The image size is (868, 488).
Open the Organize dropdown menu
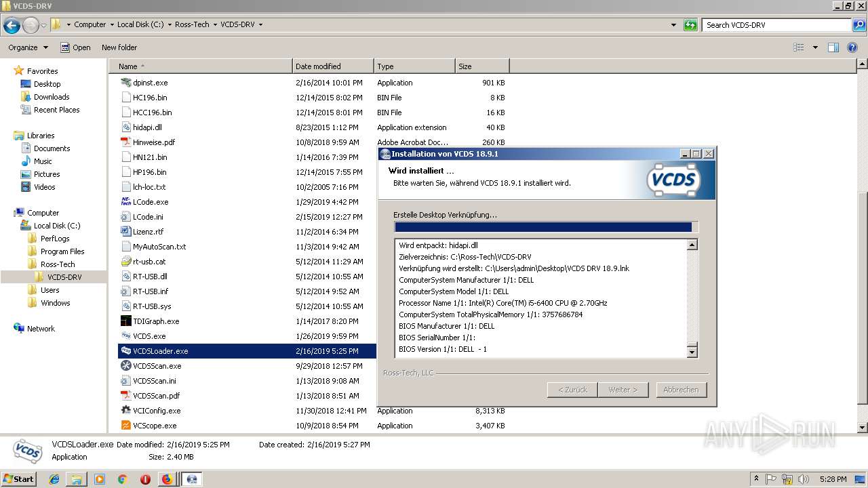pyautogui.click(x=28, y=47)
